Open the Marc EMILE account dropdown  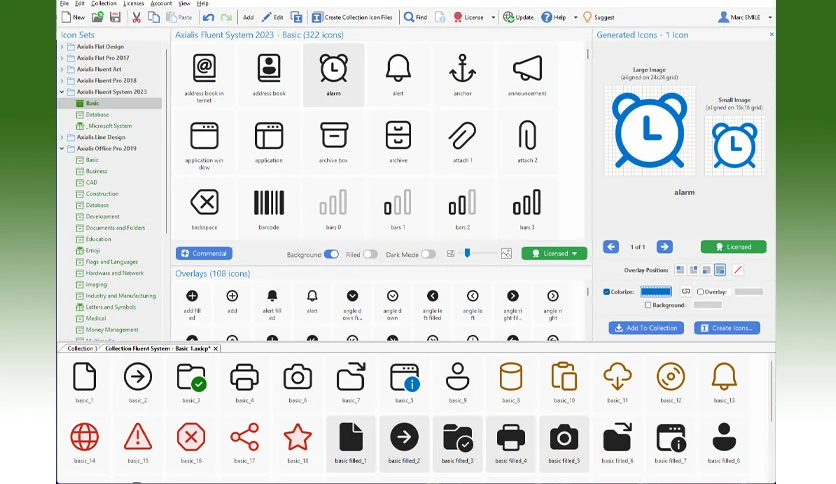(770, 17)
